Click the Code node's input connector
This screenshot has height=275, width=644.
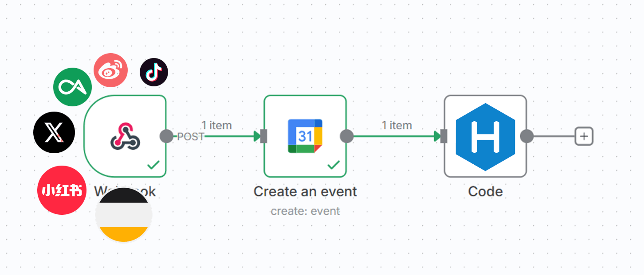click(444, 136)
